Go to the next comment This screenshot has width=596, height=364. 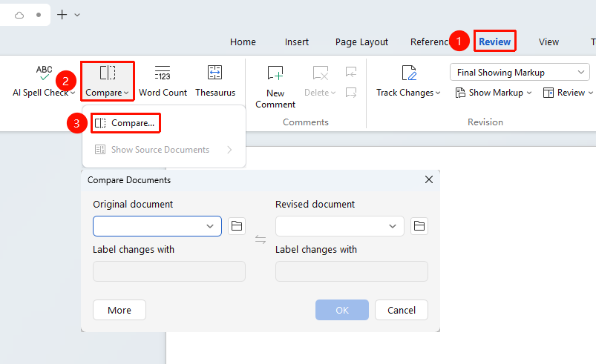coord(351,93)
